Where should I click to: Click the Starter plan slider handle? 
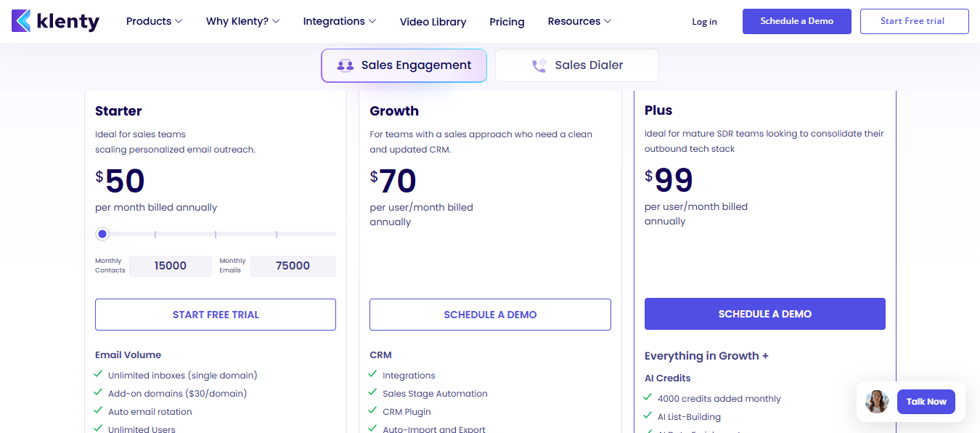(x=102, y=234)
